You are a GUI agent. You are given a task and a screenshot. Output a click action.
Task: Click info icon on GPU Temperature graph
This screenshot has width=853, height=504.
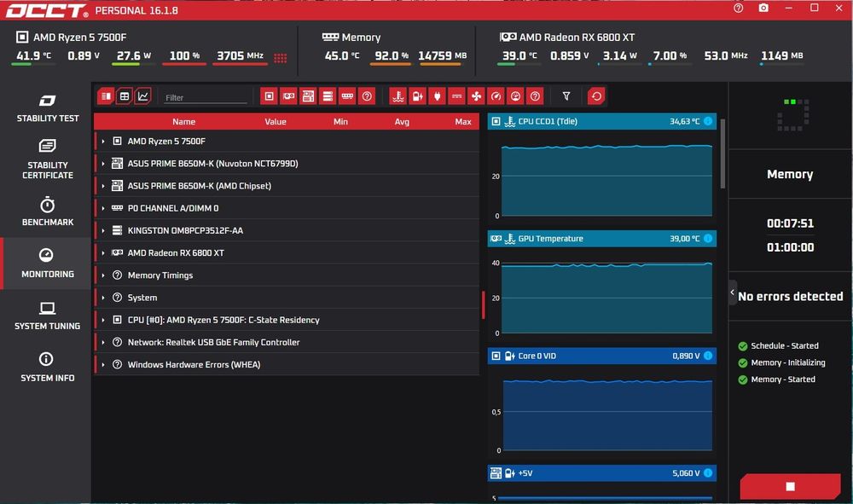(x=708, y=238)
